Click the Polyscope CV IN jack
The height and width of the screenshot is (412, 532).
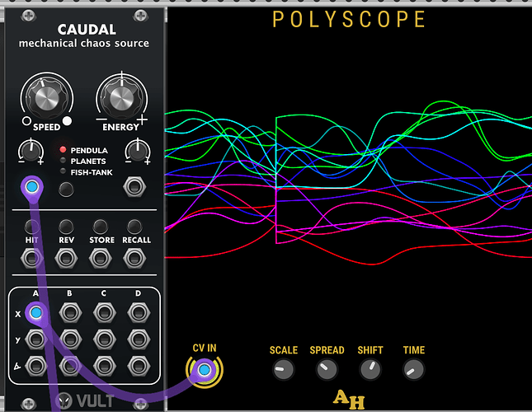205,370
